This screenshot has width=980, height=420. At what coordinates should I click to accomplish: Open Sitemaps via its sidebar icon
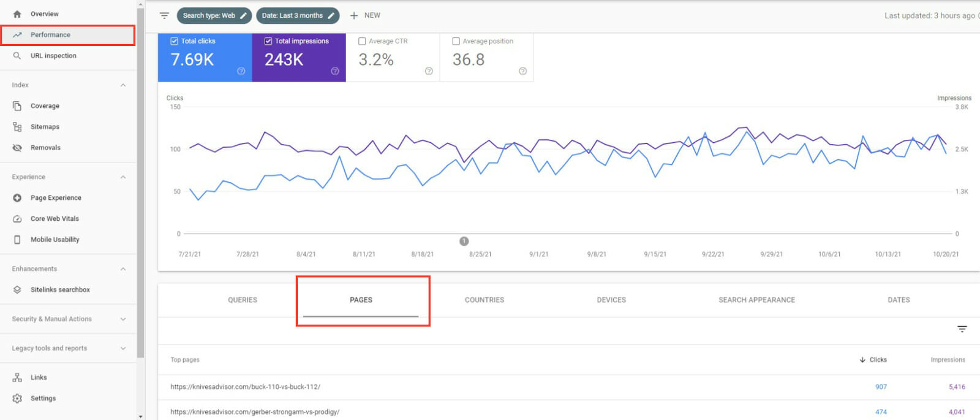point(17,127)
